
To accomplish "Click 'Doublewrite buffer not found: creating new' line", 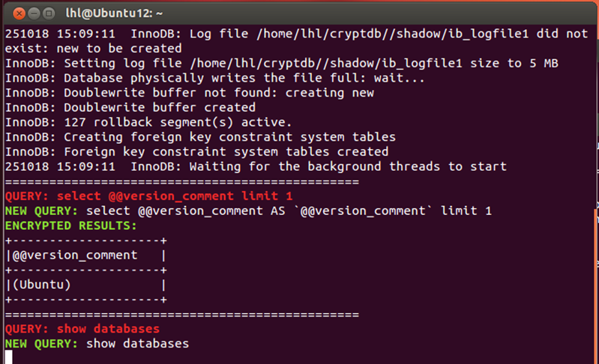I will (189, 93).
